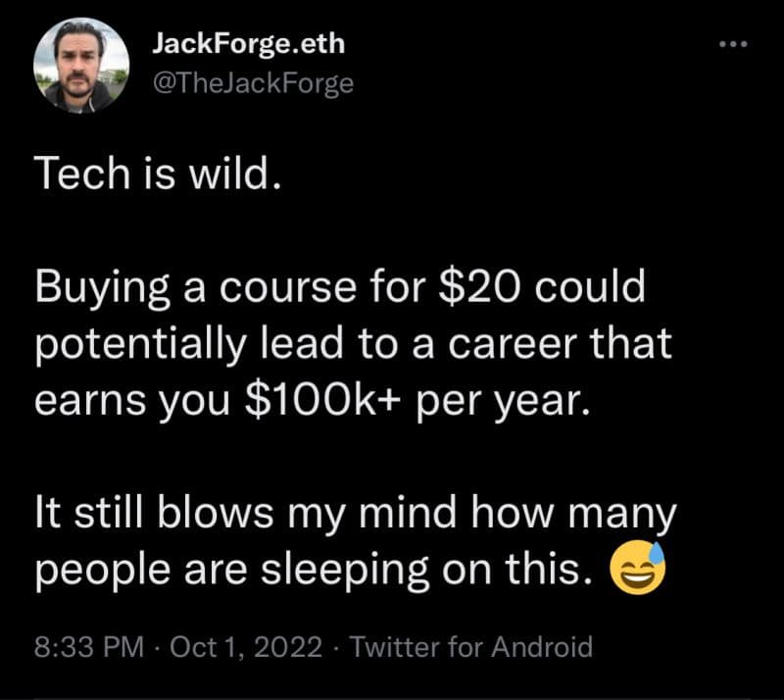Image resolution: width=784 pixels, height=700 pixels.
Task: Open the three-dot more options menu
Action: pos(733,44)
